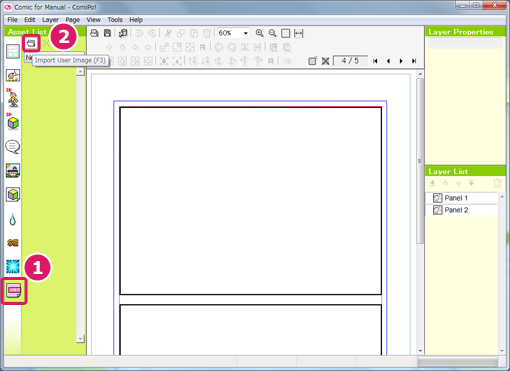The width and height of the screenshot is (510, 371).
Task: Click the Zoom In magnifier icon
Action: [259, 33]
